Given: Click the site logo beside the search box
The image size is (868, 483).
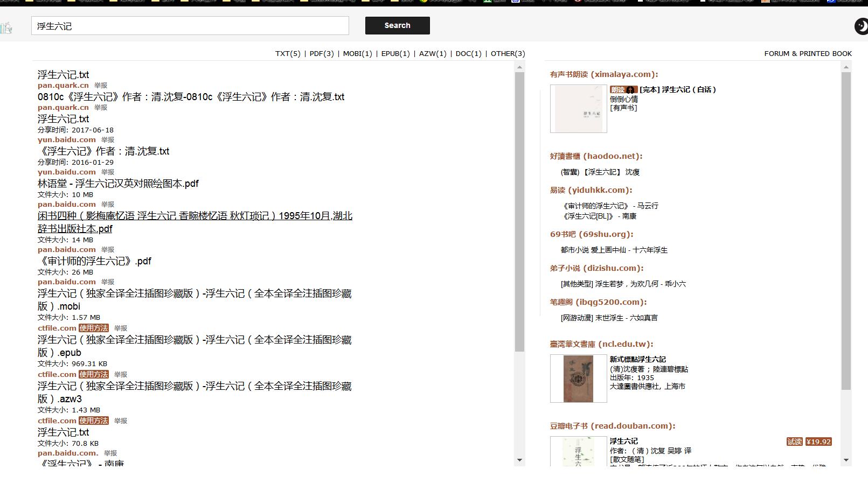Looking at the screenshot, I should (x=6, y=27).
